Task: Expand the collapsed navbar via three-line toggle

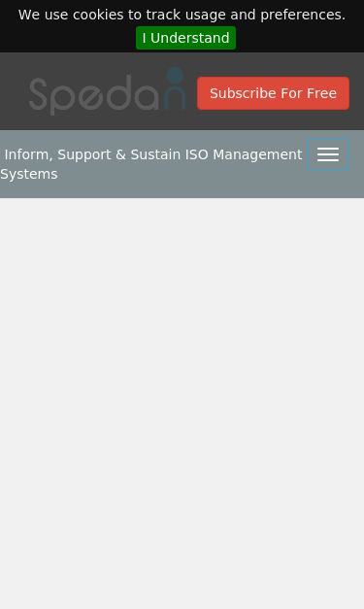Action: pos(328,154)
